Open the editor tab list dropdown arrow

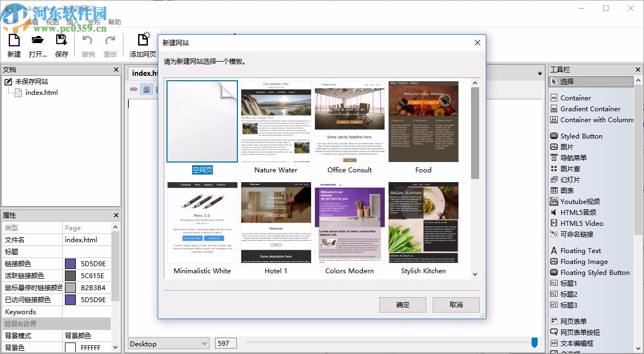tap(540, 74)
